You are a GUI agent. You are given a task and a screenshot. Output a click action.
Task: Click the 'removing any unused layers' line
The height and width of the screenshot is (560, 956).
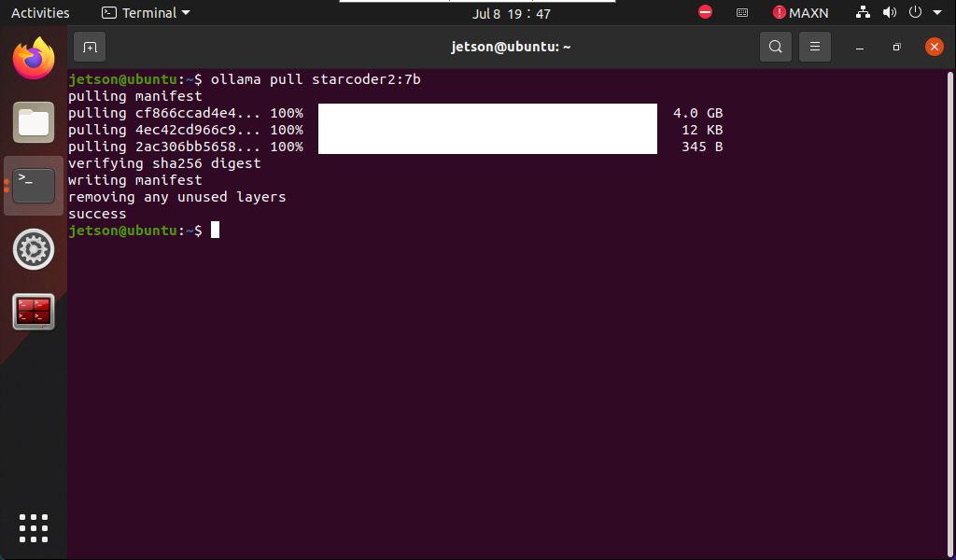(176, 197)
